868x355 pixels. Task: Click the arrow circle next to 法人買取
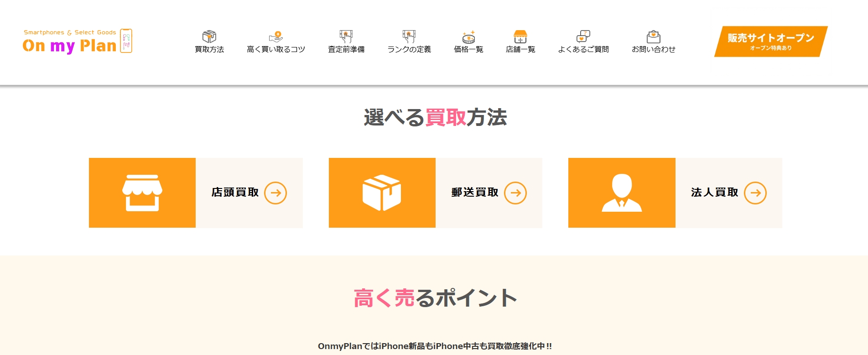pos(755,193)
